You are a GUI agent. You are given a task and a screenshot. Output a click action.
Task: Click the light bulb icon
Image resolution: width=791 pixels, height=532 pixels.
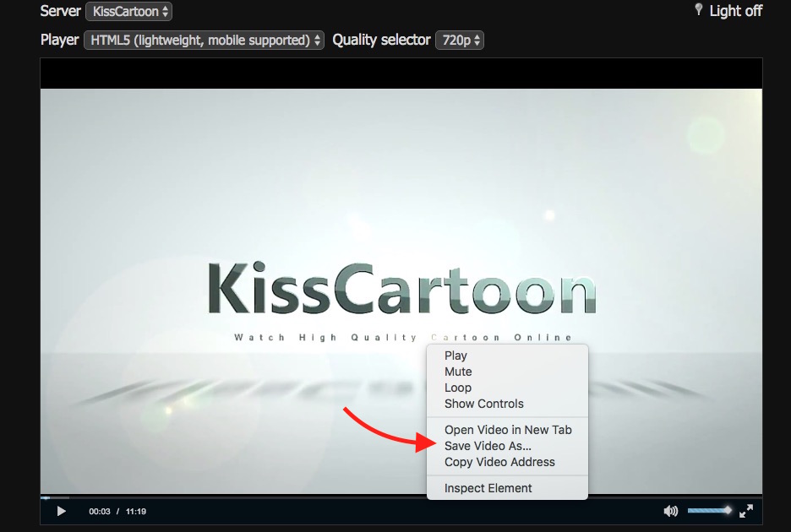(698, 10)
